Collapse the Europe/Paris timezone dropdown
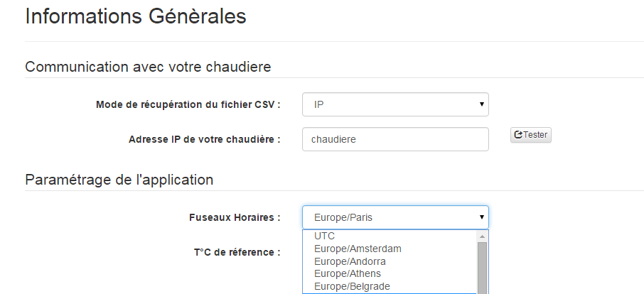This screenshot has width=644, height=294. (395, 217)
